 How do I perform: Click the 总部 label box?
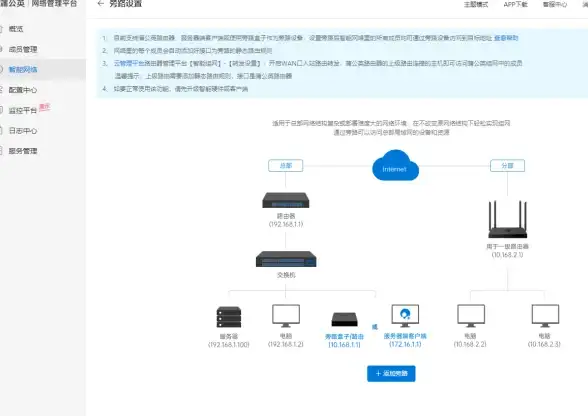(286, 165)
